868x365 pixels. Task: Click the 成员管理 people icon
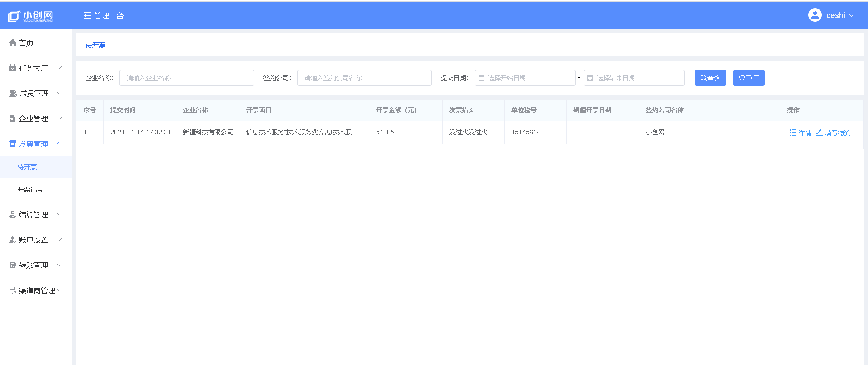13,93
